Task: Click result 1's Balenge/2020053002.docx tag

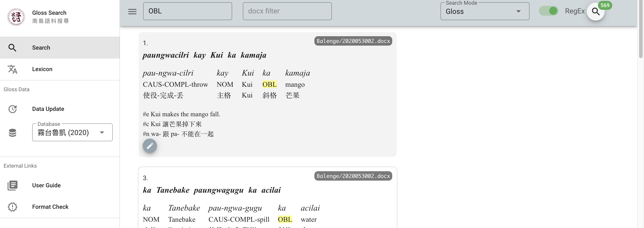Action: coord(353,41)
